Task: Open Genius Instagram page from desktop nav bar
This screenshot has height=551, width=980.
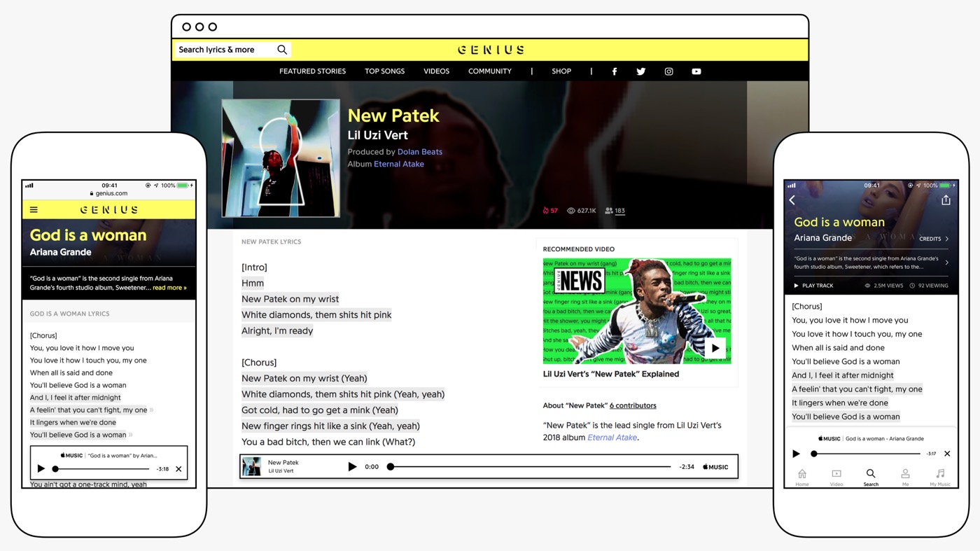Action: coord(668,71)
